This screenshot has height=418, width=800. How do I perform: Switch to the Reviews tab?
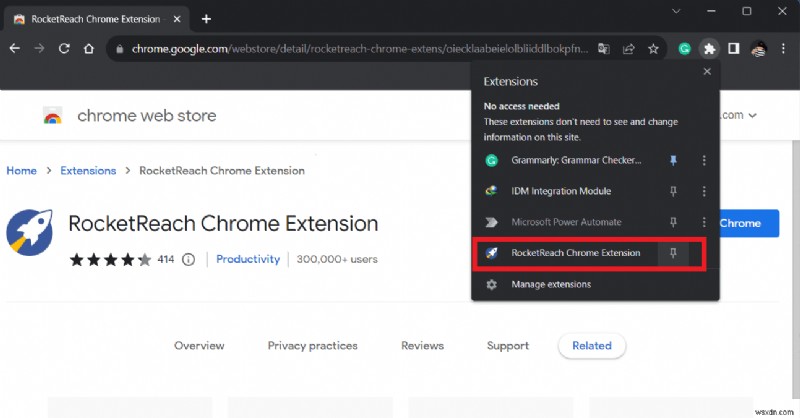tap(422, 346)
